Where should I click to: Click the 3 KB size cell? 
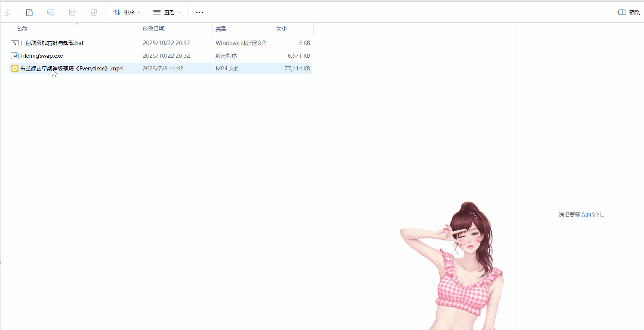(x=304, y=43)
